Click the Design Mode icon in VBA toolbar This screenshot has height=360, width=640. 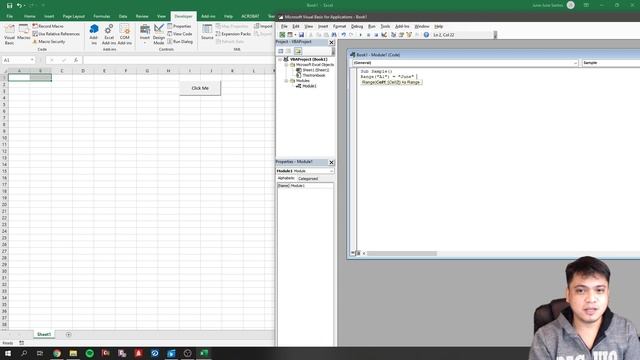pos(384,35)
